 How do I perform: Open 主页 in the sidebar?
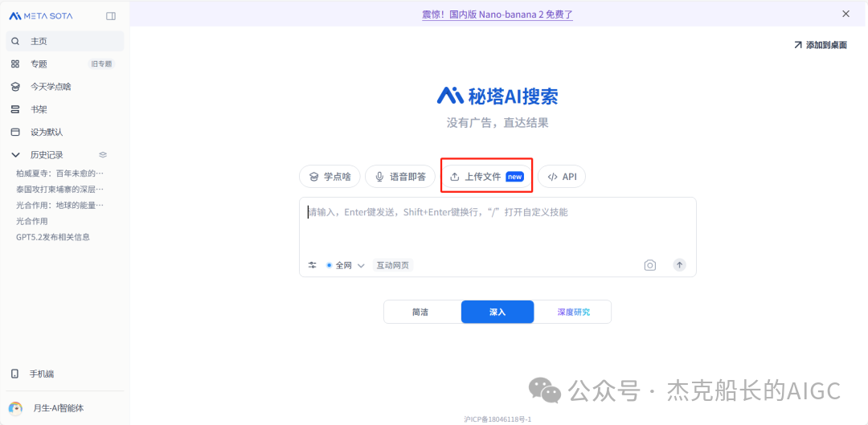(x=65, y=42)
